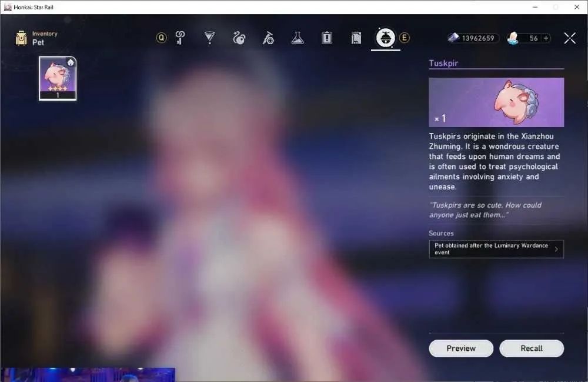The height and width of the screenshot is (382, 588).
Task: Close the Inventory screen with the X
Action: (x=570, y=38)
